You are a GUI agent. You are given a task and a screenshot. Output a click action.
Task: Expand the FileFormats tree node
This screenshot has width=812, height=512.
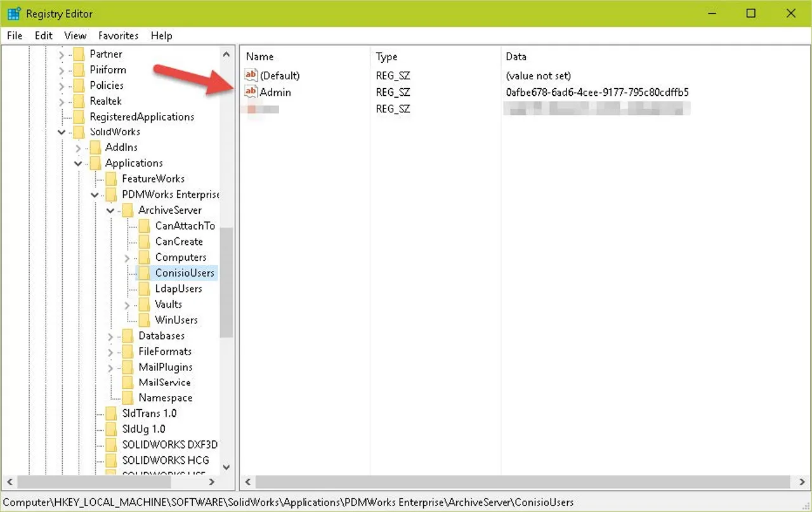tap(111, 351)
